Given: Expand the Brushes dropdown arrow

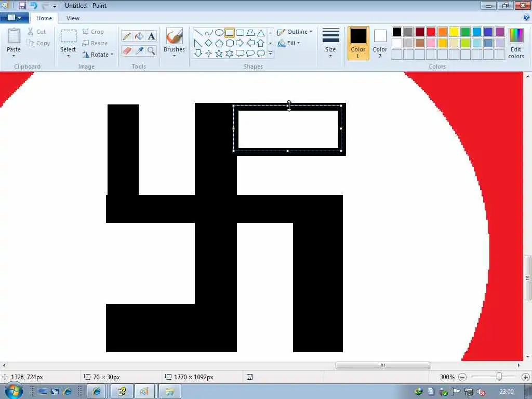Looking at the screenshot, I should click(175, 56).
